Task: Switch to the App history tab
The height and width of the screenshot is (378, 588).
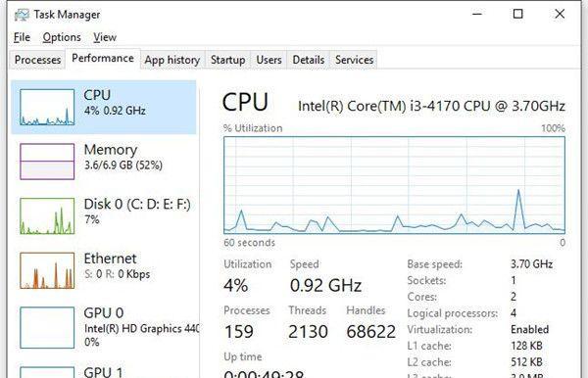Action: (x=172, y=60)
